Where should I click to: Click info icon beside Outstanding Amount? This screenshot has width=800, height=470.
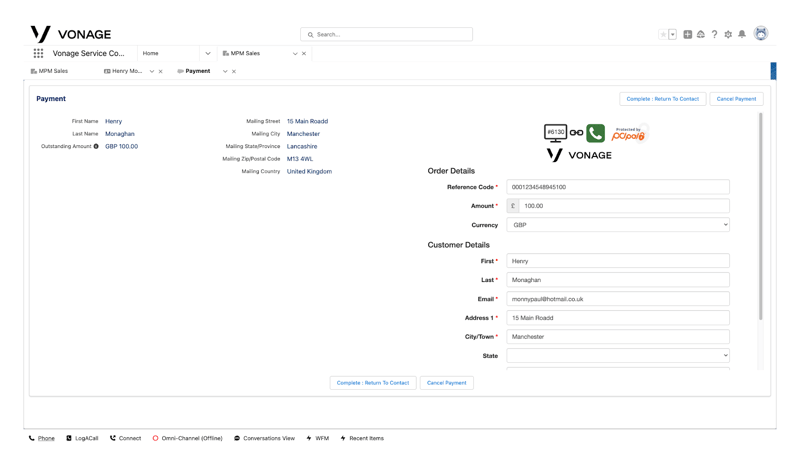pyautogui.click(x=96, y=147)
